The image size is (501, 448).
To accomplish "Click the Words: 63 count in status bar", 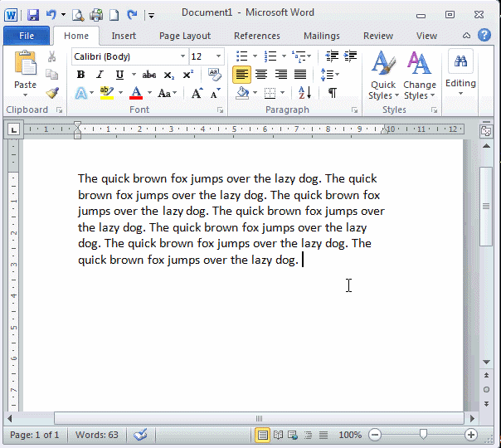I will pyautogui.click(x=96, y=435).
